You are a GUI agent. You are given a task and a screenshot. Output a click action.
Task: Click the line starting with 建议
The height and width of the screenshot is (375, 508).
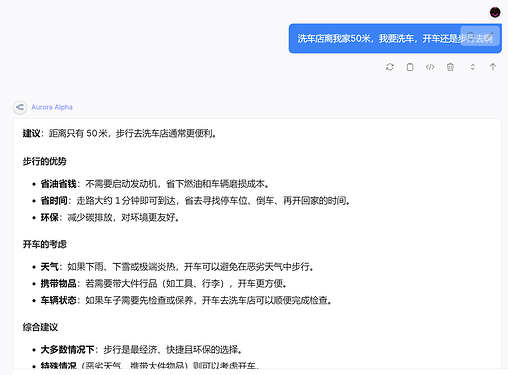click(120, 134)
